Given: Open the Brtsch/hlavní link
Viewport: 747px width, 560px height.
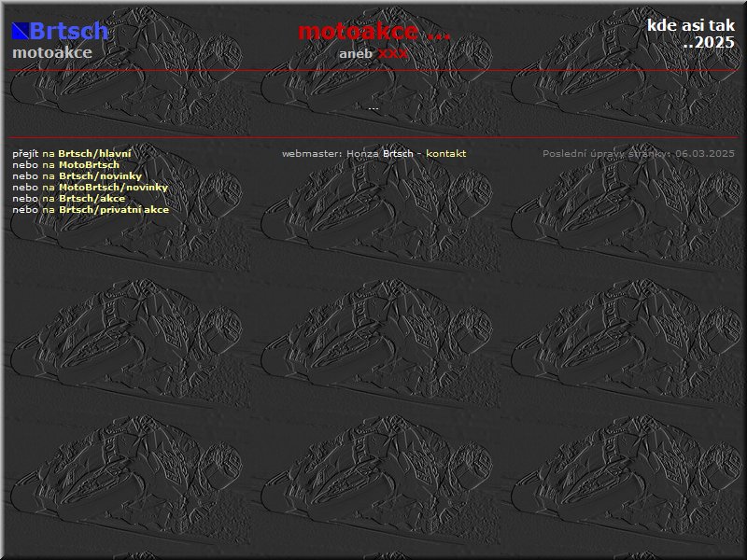Looking at the screenshot, I should click(94, 153).
